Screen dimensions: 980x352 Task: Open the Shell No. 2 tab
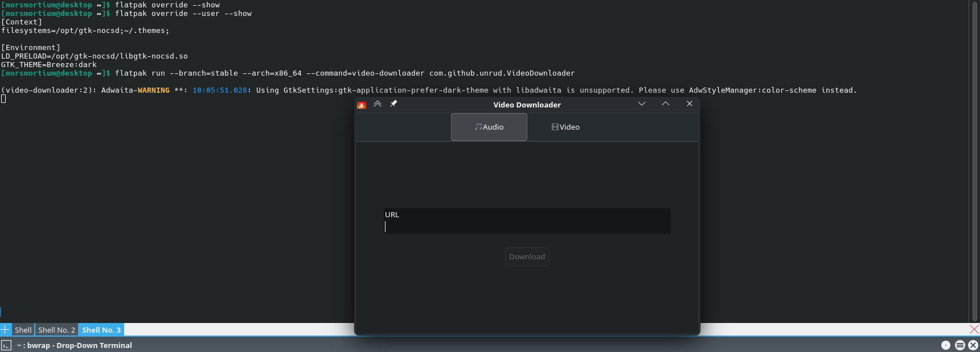click(56, 330)
